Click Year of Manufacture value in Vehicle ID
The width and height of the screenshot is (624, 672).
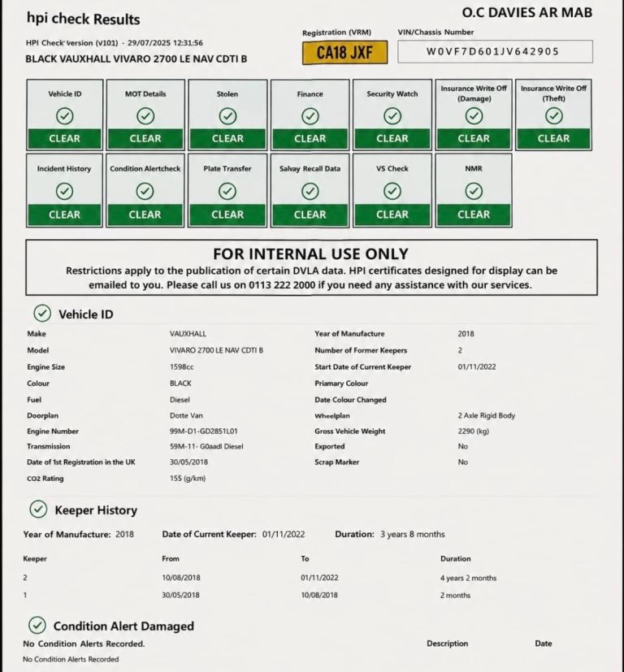coord(466,334)
